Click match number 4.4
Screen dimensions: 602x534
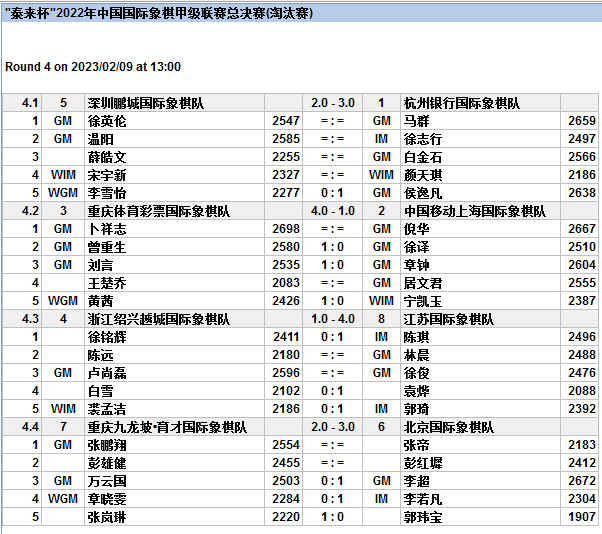coord(30,427)
